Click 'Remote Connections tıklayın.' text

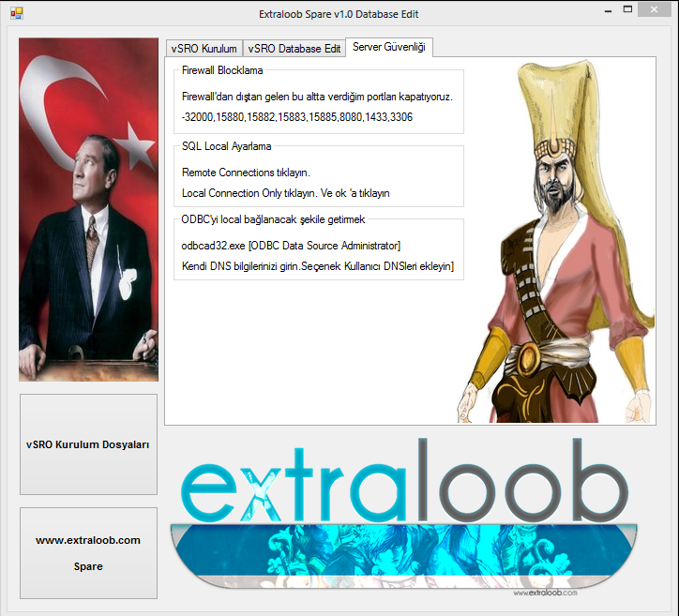[x=246, y=173]
